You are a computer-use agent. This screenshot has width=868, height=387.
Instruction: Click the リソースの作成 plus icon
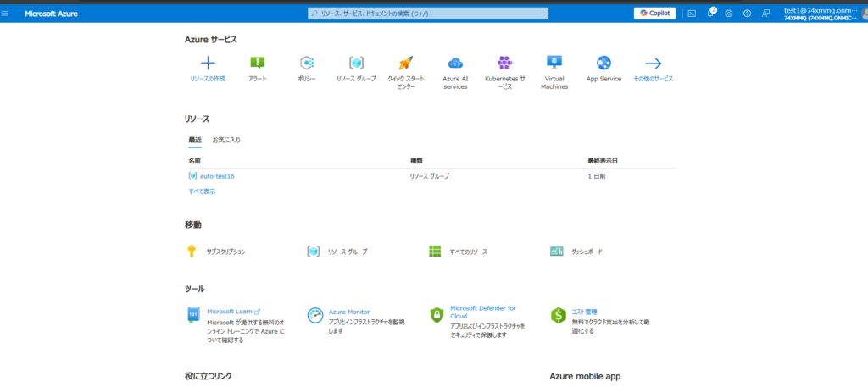(208, 63)
